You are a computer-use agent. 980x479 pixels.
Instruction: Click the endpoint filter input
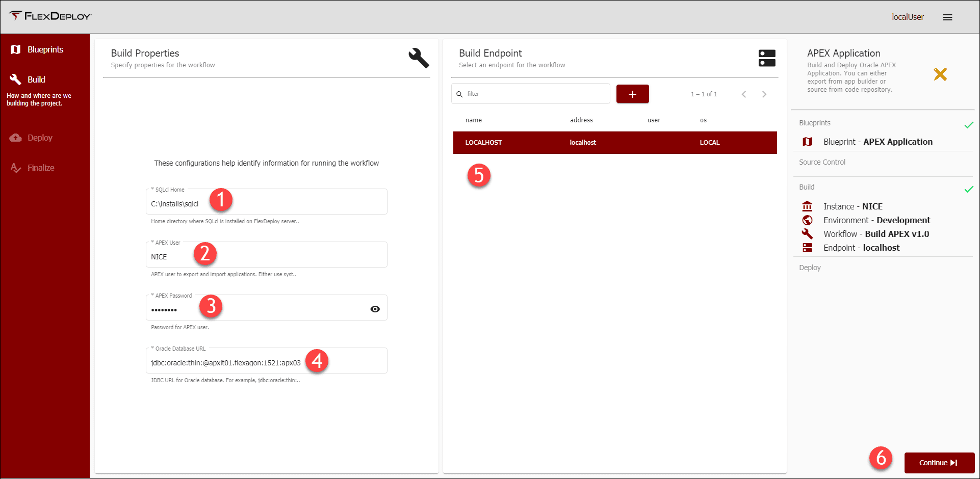pyautogui.click(x=531, y=94)
